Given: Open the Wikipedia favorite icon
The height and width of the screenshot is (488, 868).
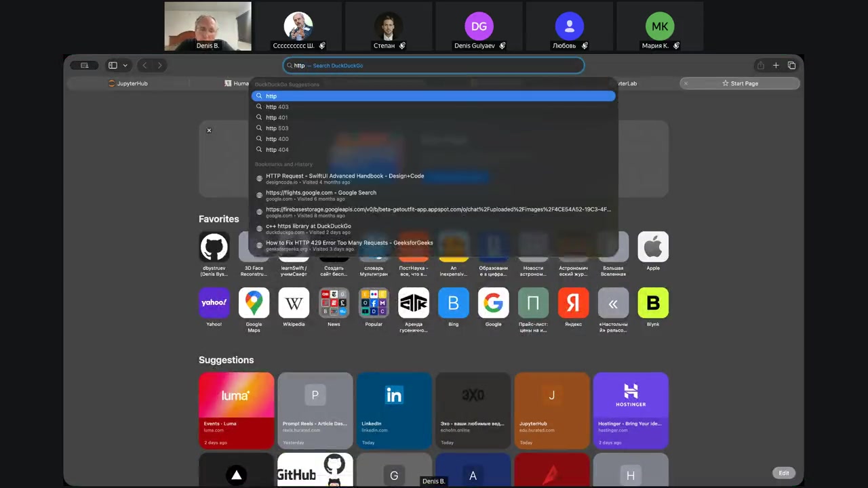Looking at the screenshot, I should (294, 303).
